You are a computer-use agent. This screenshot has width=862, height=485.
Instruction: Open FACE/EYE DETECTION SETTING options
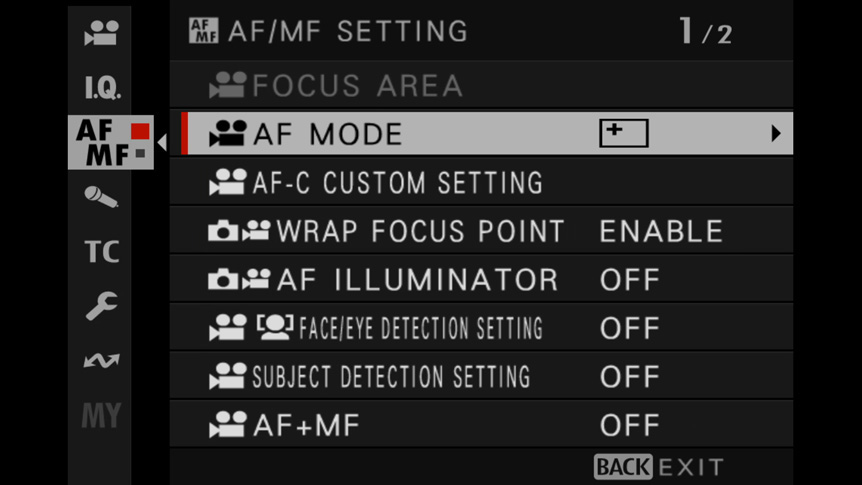[x=481, y=328]
